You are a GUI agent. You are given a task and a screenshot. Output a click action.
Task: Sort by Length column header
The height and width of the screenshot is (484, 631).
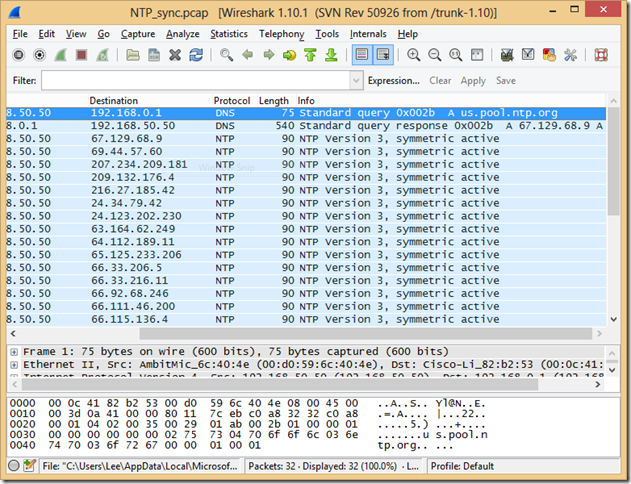point(276,101)
